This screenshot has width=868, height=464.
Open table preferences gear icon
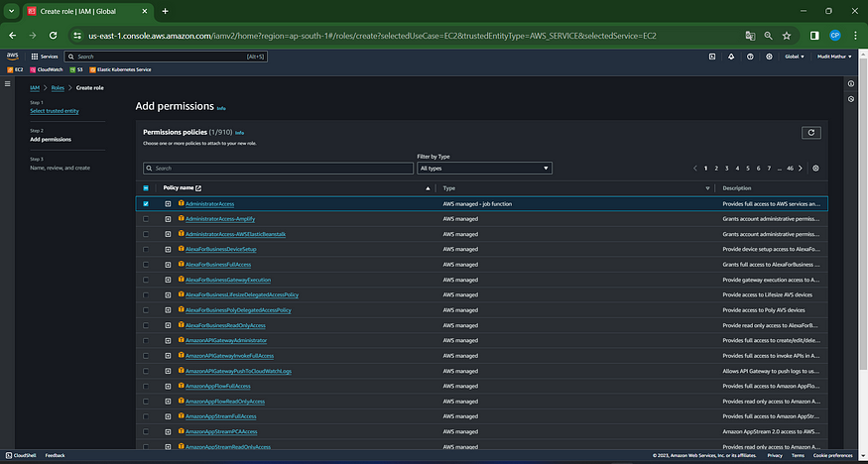coord(815,169)
